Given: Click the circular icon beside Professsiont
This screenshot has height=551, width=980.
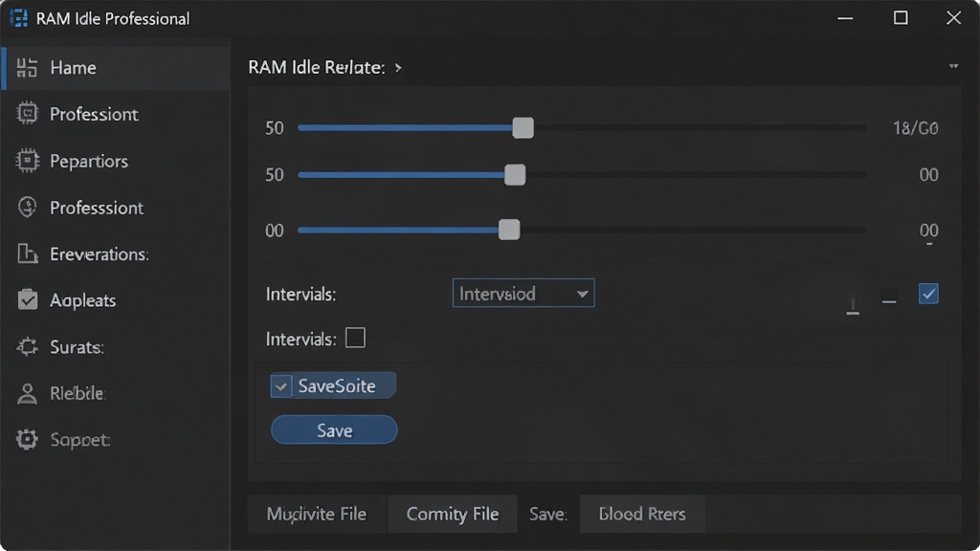Looking at the screenshot, I should point(27,207).
